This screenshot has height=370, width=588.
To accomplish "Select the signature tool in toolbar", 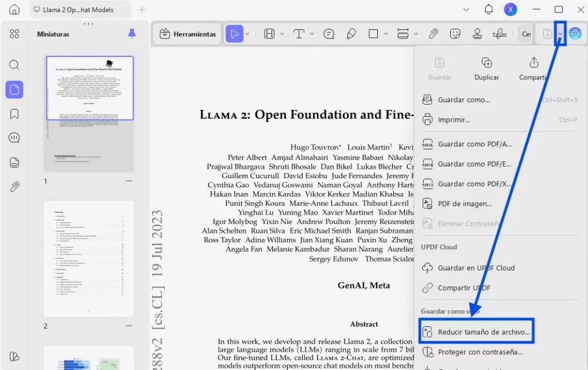I will (500, 34).
